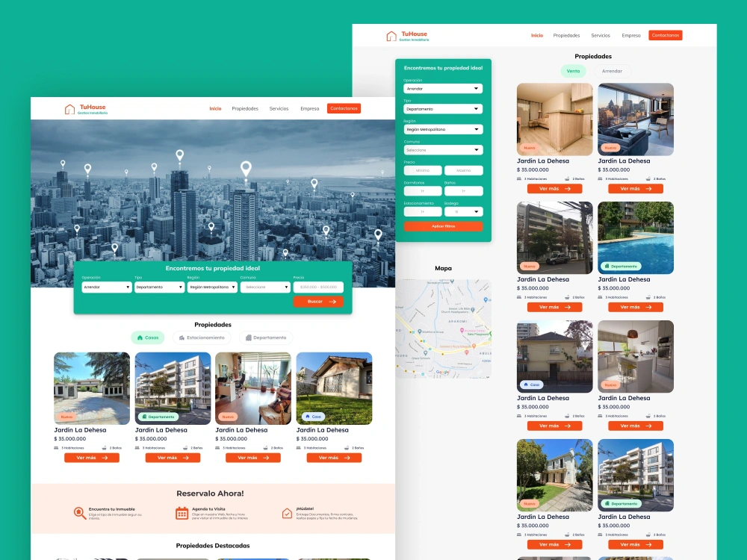Image resolution: width=747 pixels, height=560 pixels.
Task: Click the parking icon in the Estacionamiento pill
Action: [x=182, y=337]
